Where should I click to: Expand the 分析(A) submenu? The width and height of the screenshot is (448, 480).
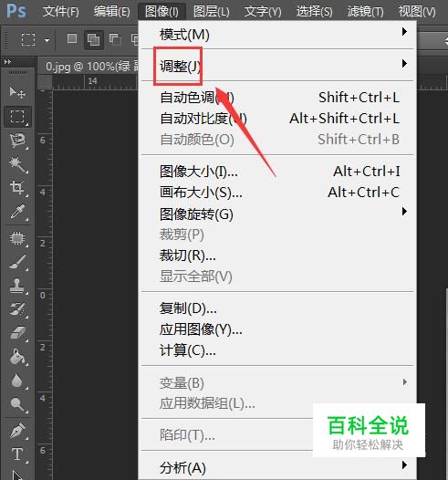tap(277, 468)
